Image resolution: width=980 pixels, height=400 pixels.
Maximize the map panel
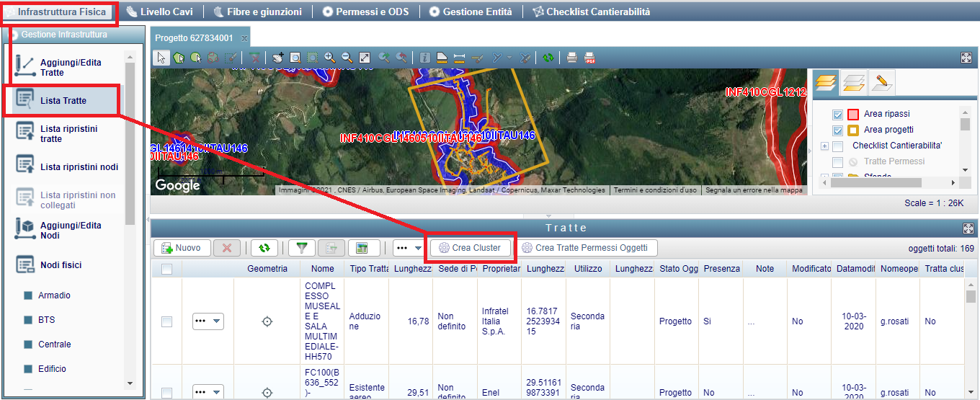(966, 58)
